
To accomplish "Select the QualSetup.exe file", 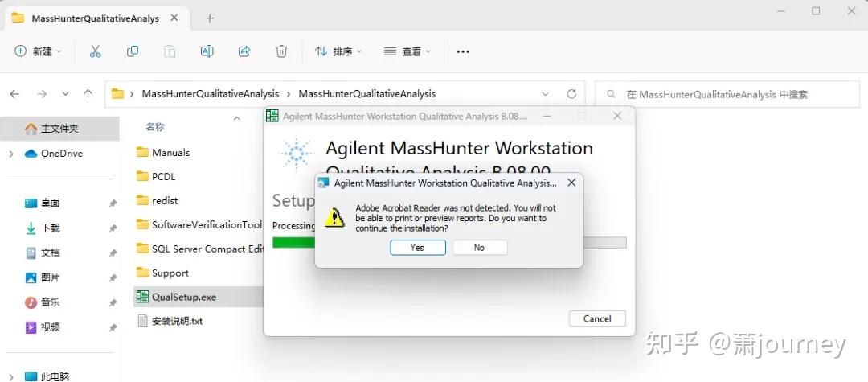I will tap(199, 298).
